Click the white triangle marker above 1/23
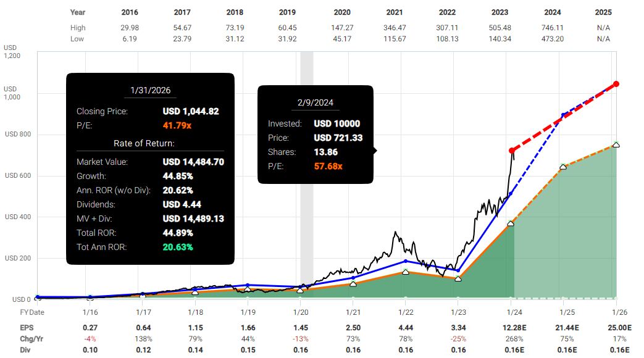 point(457,279)
